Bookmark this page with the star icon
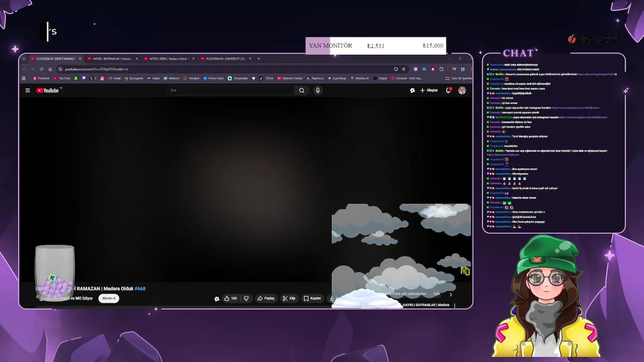 (x=404, y=69)
